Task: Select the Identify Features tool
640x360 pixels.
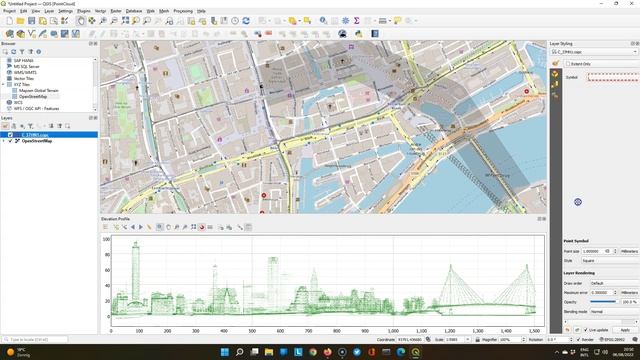Action: [323, 21]
